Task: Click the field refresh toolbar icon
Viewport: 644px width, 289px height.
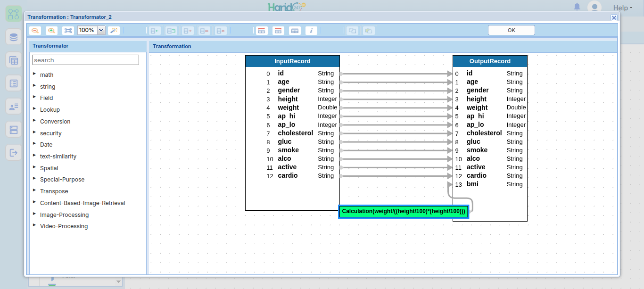Action: [172, 31]
